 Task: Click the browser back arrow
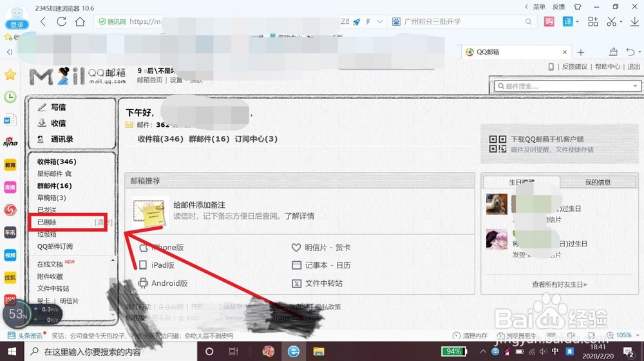43,21
